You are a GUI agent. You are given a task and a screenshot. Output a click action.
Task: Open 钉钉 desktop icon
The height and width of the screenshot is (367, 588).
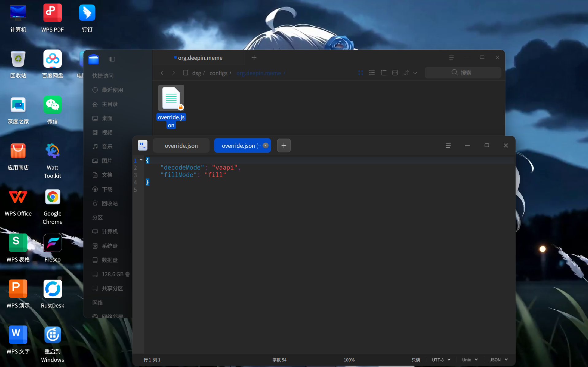(x=87, y=18)
